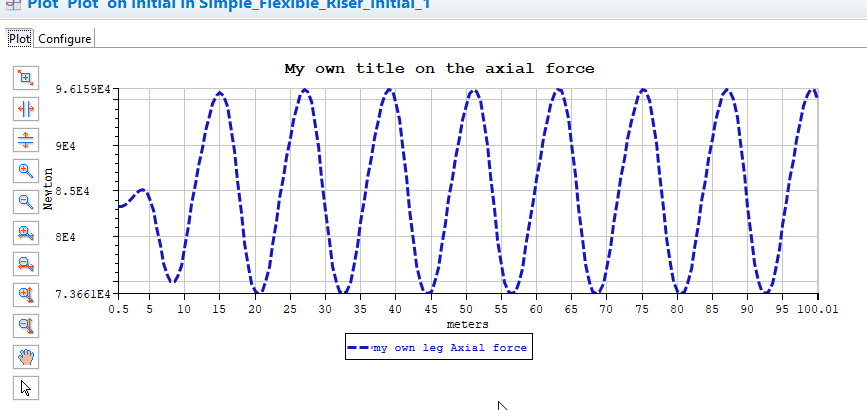Click the 'my own leg Axial force' legend label
Viewport: 867px width, 410px height.
tap(449, 348)
